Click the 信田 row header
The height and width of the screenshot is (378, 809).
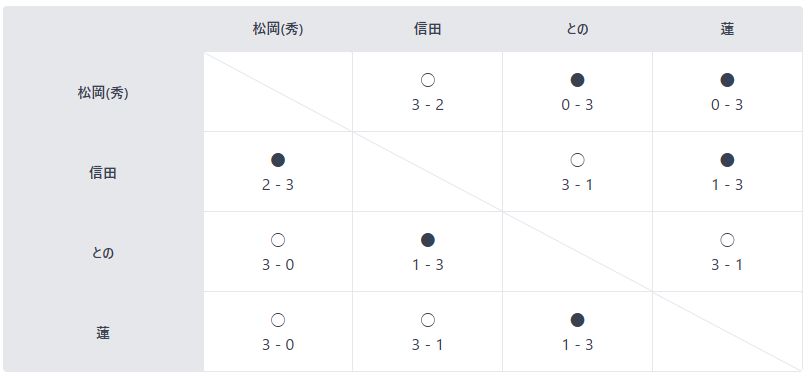(103, 172)
